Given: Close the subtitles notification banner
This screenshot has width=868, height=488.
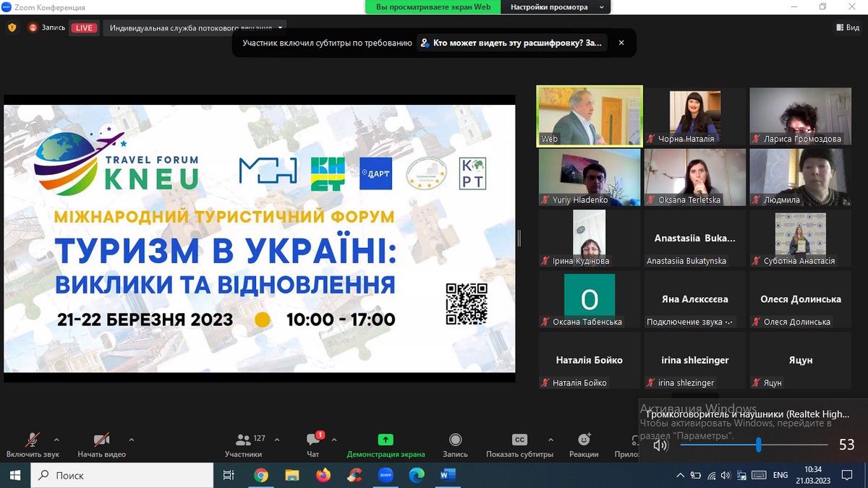Looking at the screenshot, I should click(621, 43).
